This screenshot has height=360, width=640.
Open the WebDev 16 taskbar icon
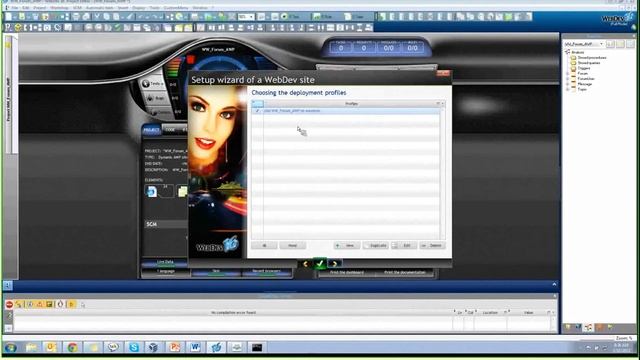(216, 347)
